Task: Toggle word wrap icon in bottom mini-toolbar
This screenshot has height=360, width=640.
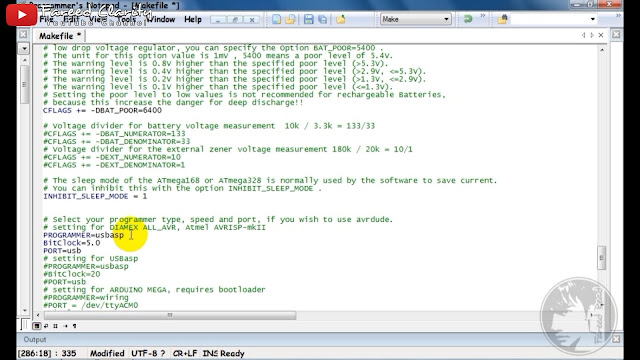Action: (x=46, y=326)
